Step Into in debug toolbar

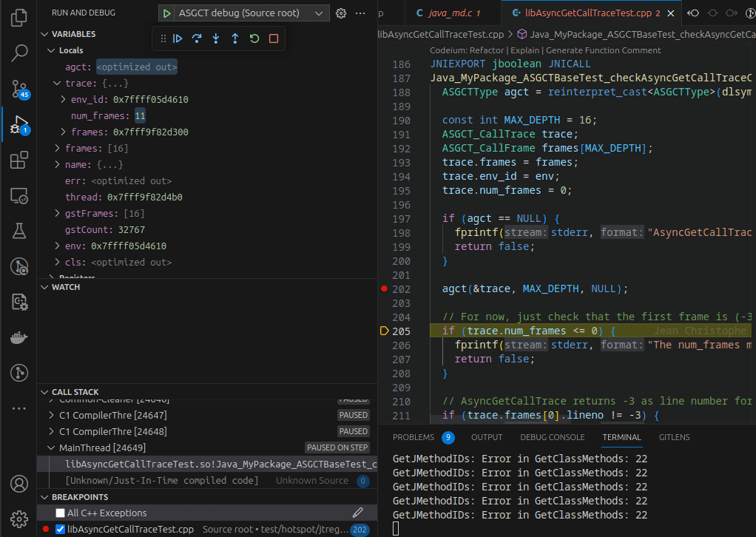[x=216, y=38]
